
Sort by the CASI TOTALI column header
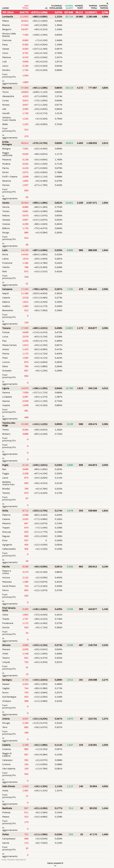click(25, 7)
